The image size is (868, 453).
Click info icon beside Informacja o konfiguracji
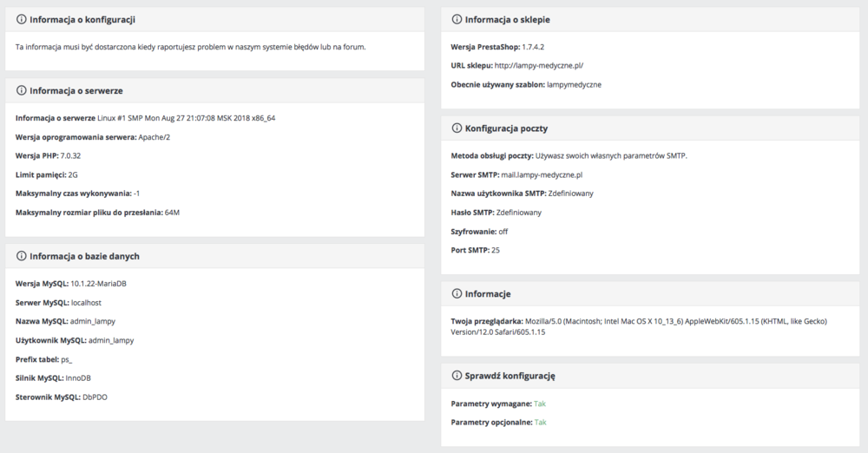click(x=22, y=19)
